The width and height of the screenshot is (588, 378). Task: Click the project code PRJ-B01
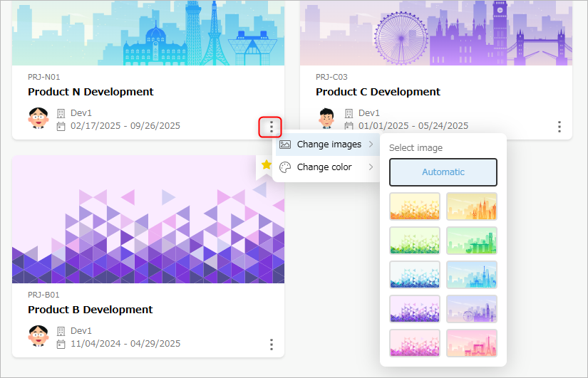(43, 295)
